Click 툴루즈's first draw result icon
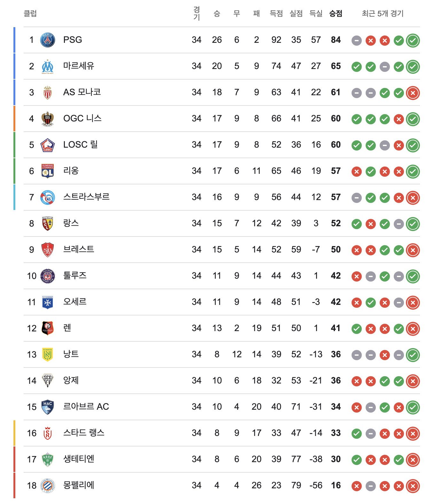Image resolution: width=434 pixels, height=504 pixels. tap(370, 276)
